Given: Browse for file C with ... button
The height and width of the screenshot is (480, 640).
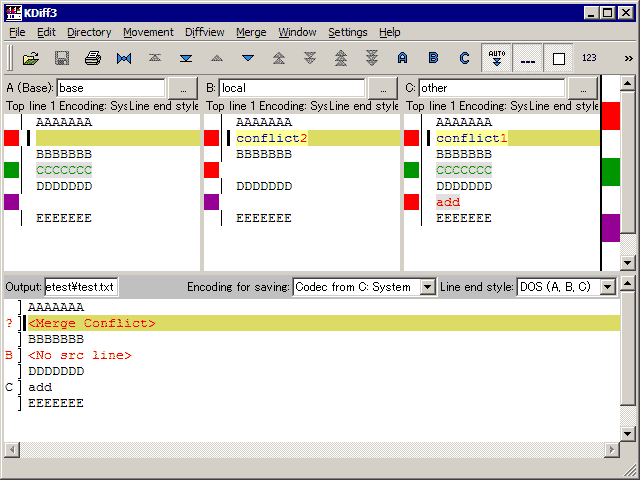Looking at the screenshot, I should click(x=583, y=88).
